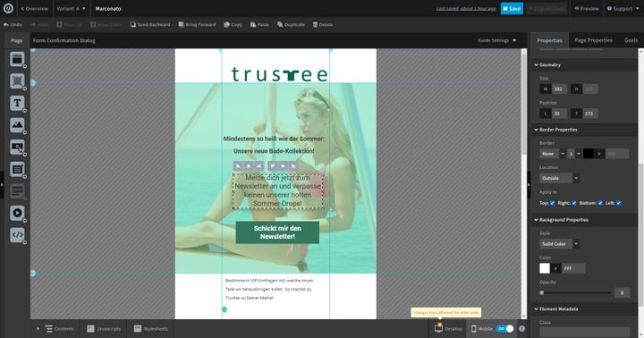Uncheck the Top border checkbox
644x338 pixels.
tap(553, 203)
